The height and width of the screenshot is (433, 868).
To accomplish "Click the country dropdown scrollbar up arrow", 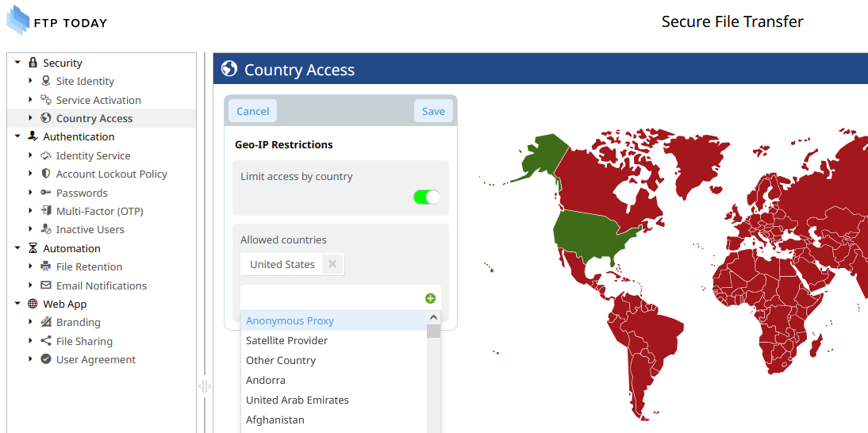I will [433, 317].
